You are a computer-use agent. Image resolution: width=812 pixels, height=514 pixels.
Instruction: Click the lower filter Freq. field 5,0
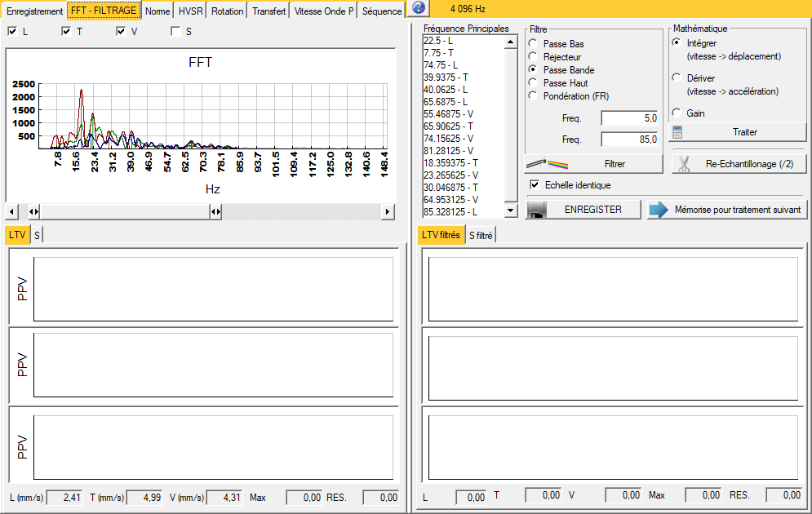pyautogui.click(x=629, y=118)
